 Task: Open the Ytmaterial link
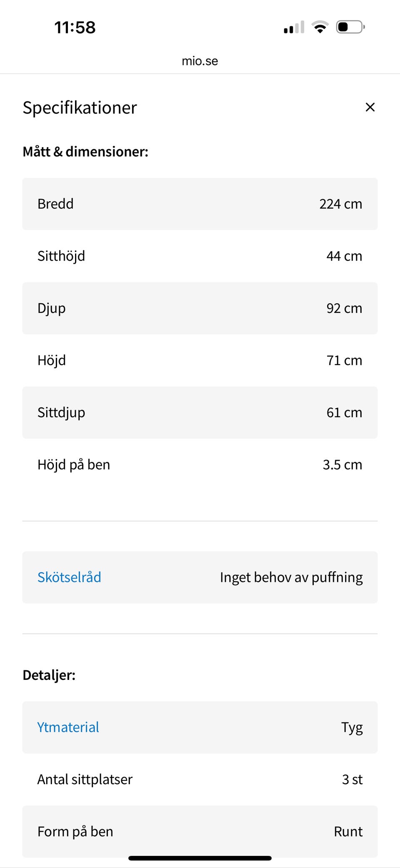click(x=68, y=727)
